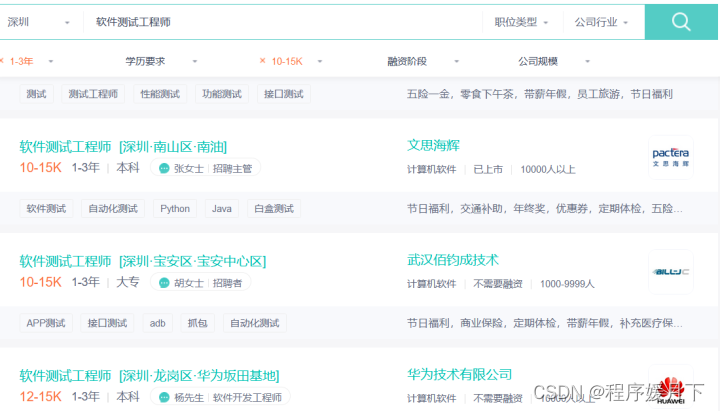Image resolution: width=720 pixels, height=411 pixels.
Task: Click the 10000人以上 text for 文思海辉
Action: click(x=547, y=169)
